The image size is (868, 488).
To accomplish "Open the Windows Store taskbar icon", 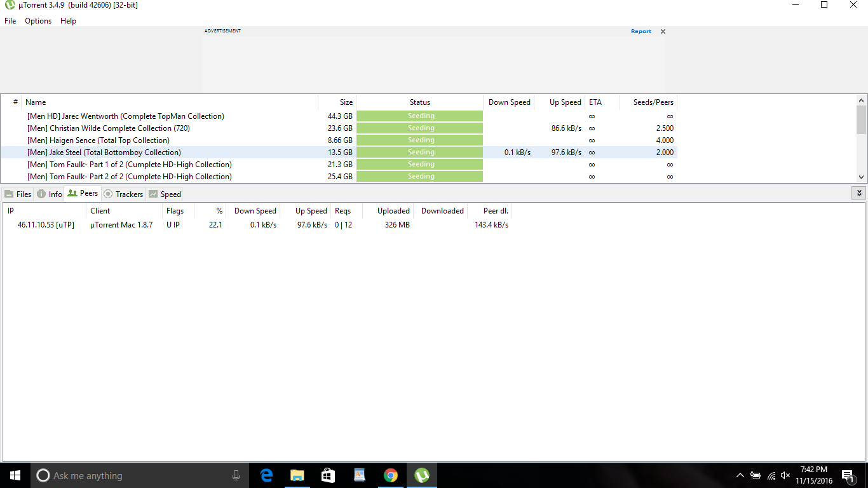I will coord(328,475).
